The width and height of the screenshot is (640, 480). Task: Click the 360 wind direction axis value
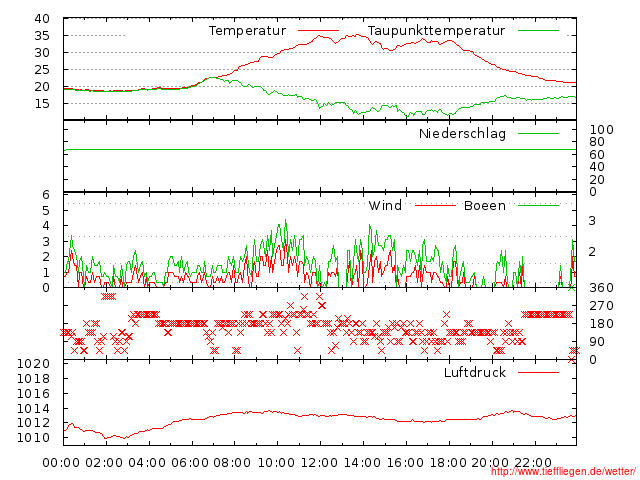pyautogui.click(x=601, y=288)
